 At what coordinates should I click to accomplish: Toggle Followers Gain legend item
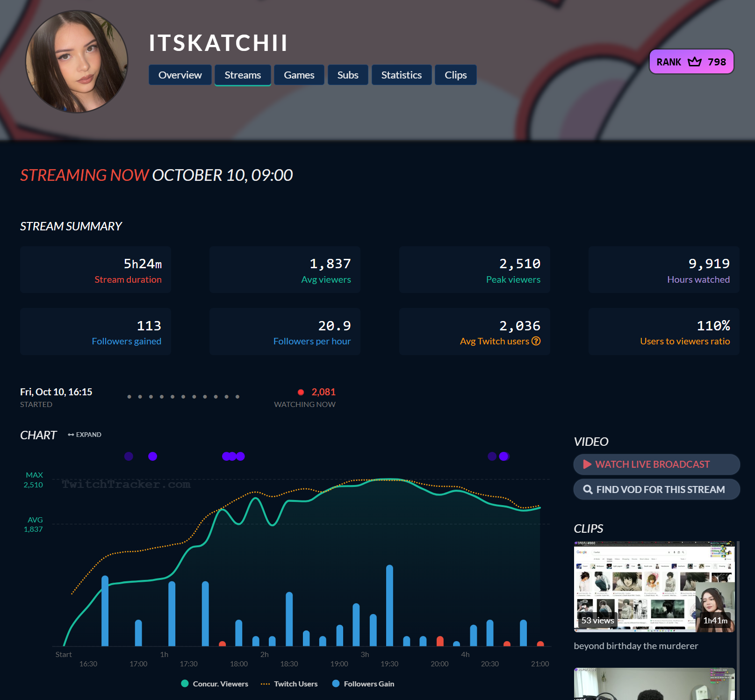point(363,684)
